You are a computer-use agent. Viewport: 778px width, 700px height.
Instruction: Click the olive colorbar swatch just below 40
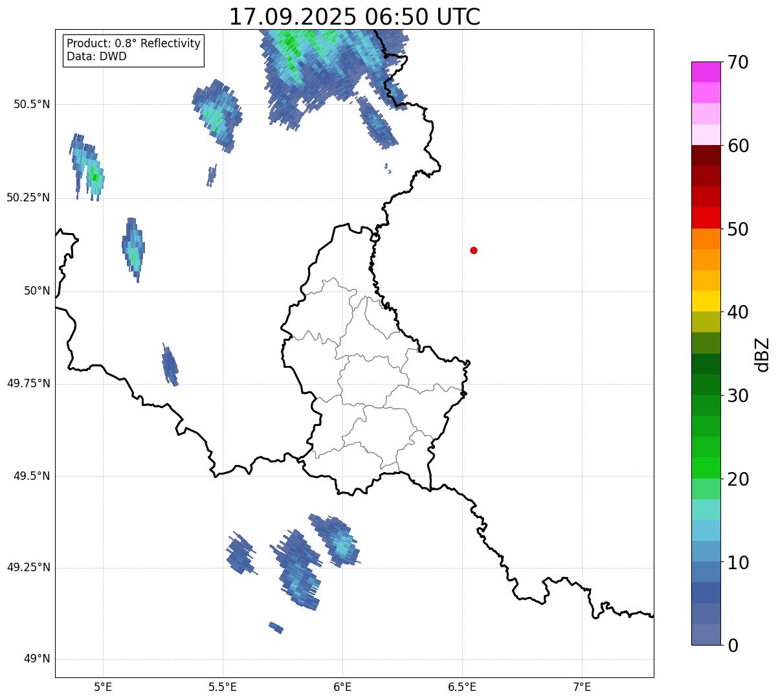(706, 322)
